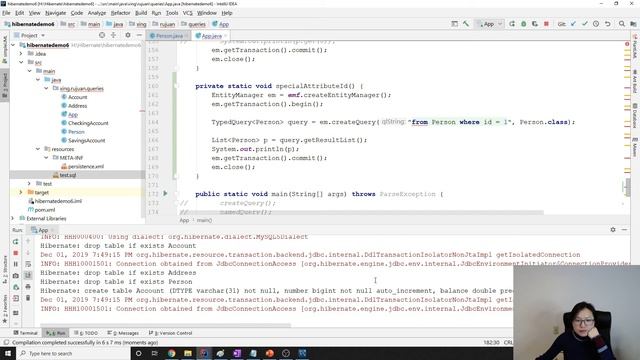Viewport: 640px width, 360px height.
Task: Expand the target folder
Action: pyautogui.click(x=21, y=192)
